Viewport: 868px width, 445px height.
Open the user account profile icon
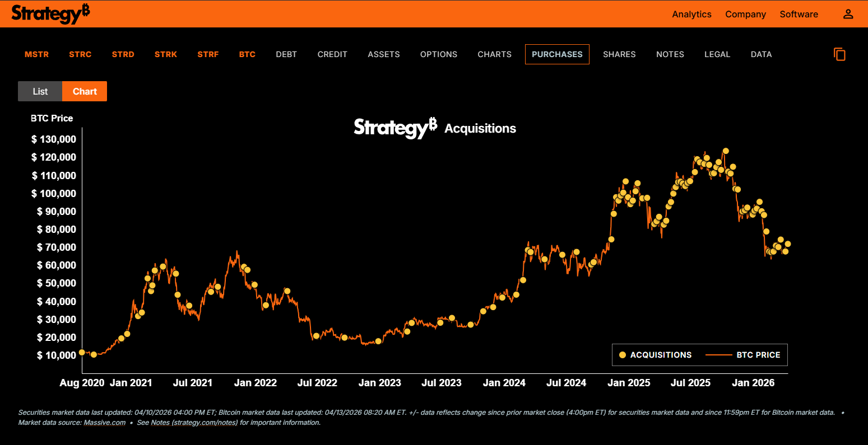[x=848, y=14]
